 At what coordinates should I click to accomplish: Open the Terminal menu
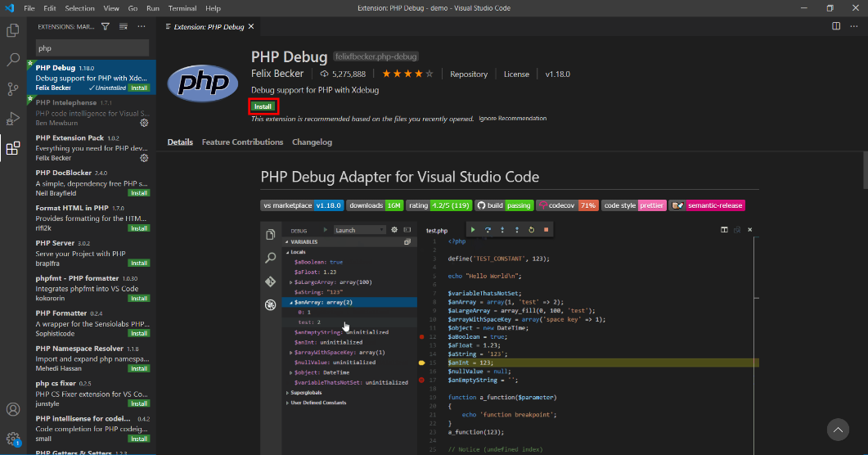[182, 8]
